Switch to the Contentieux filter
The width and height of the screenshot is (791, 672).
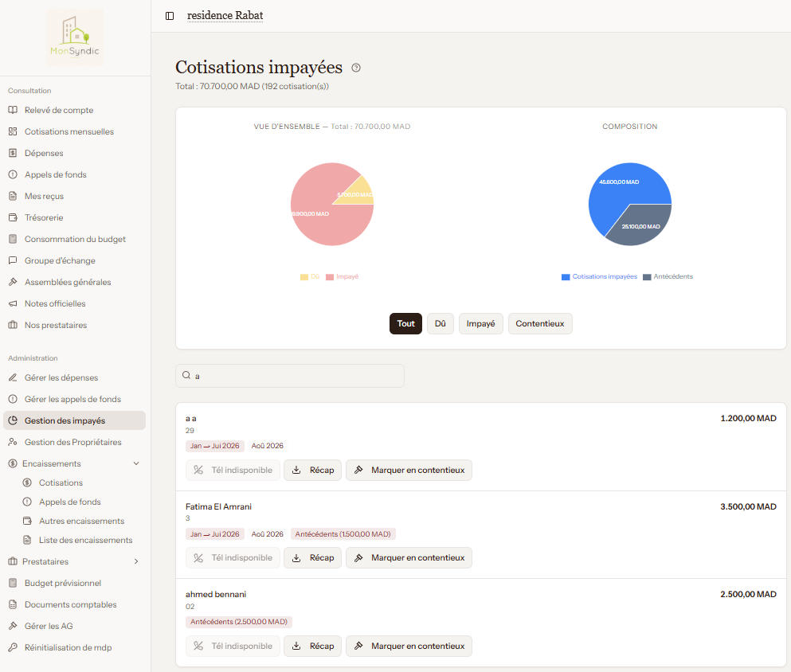(540, 323)
